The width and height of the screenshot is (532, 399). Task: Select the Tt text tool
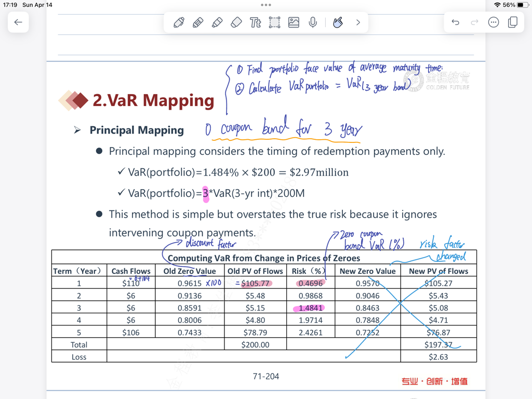(255, 22)
